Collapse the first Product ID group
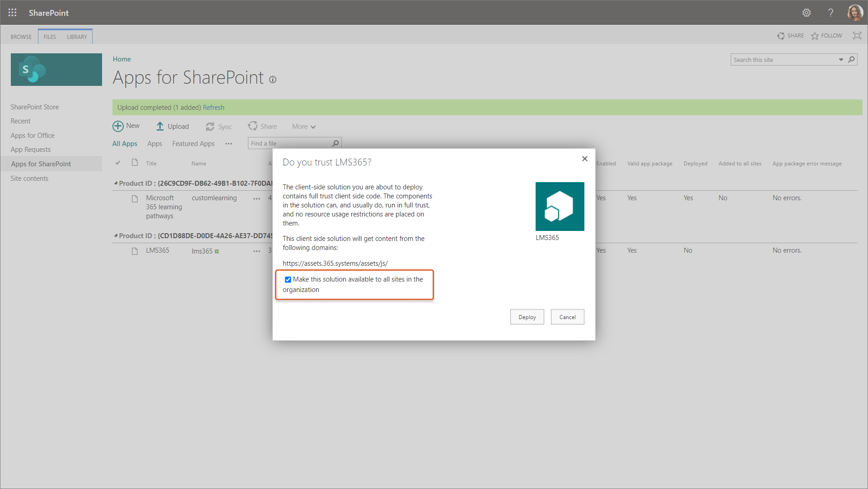The height and width of the screenshot is (489, 868). [116, 183]
